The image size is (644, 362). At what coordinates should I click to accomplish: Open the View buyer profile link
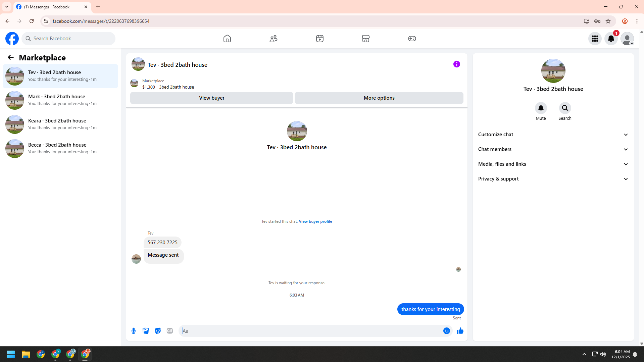pyautogui.click(x=315, y=221)
